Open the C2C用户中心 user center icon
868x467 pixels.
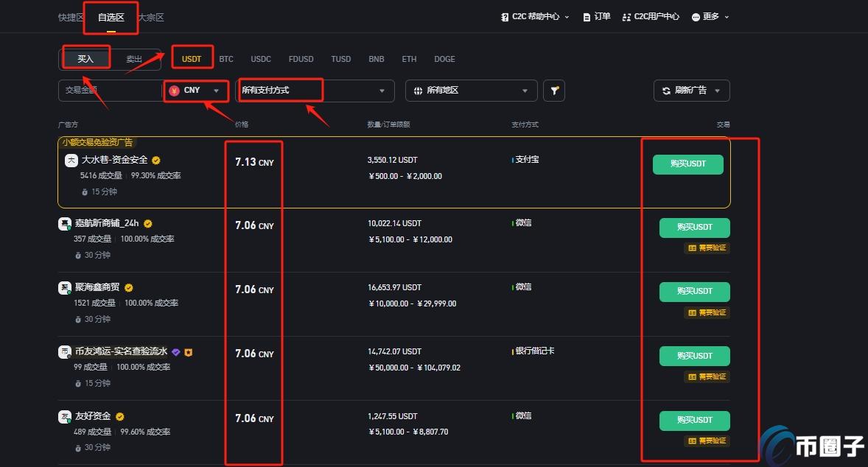626,16
